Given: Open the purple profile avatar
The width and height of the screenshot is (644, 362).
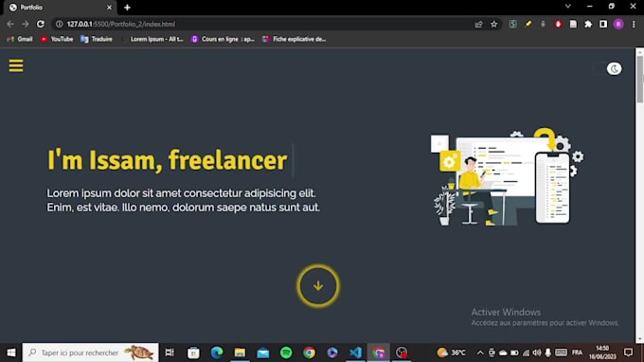Looking at the screenshot, I should point(618,25).
